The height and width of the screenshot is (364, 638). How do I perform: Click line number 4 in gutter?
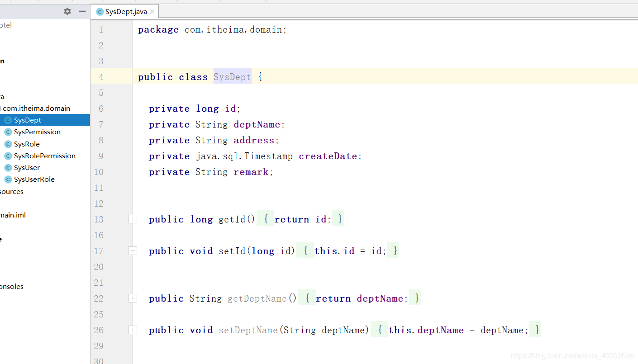pos(101,77)
